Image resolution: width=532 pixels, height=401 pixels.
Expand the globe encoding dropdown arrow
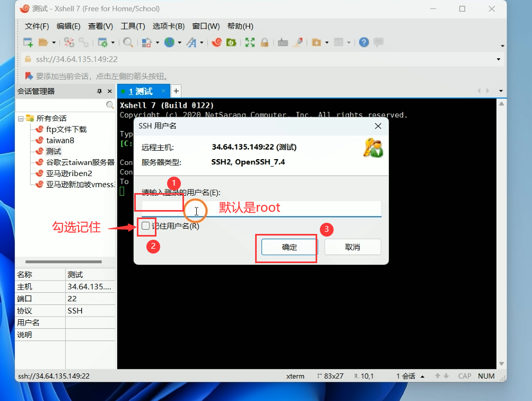179,43
